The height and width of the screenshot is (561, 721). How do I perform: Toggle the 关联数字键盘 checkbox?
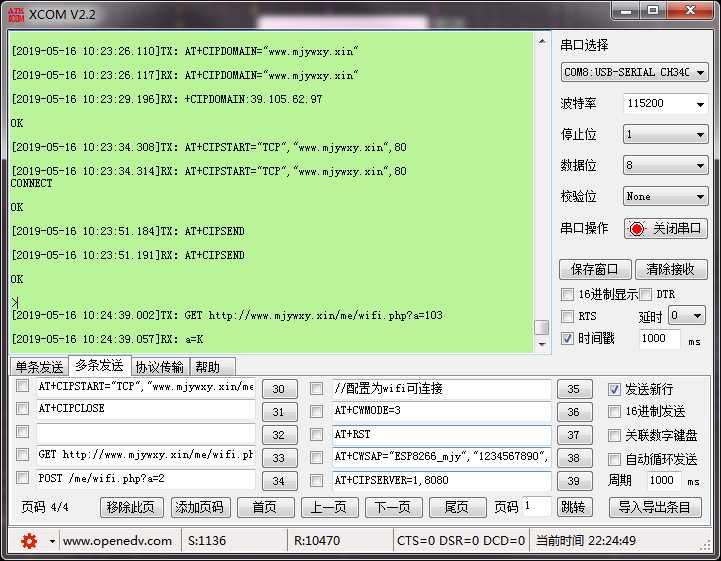click(614, 435)
